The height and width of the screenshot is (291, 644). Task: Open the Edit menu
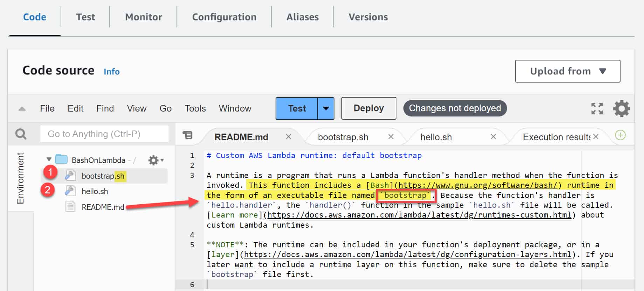[75, 108]
